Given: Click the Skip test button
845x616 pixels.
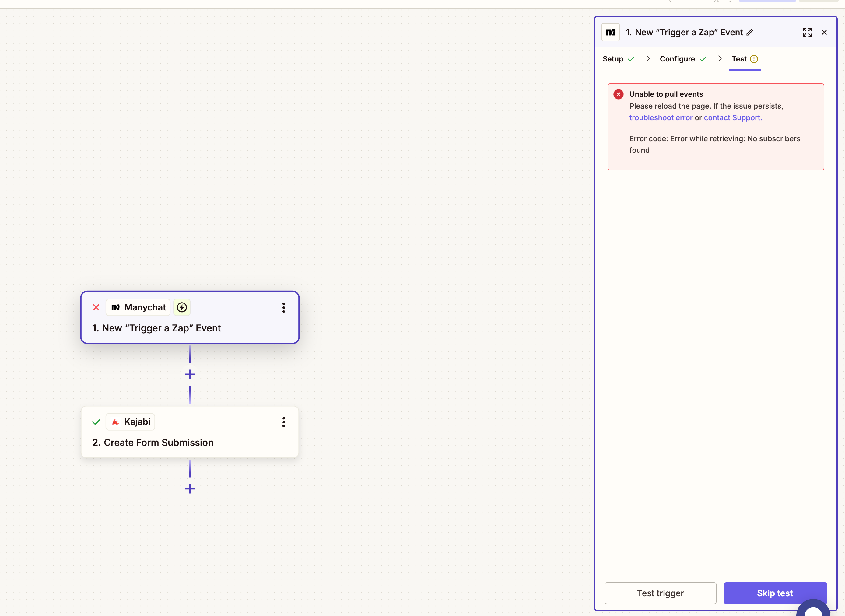Looking at the screenshot, I should click(x=775, y=593).
